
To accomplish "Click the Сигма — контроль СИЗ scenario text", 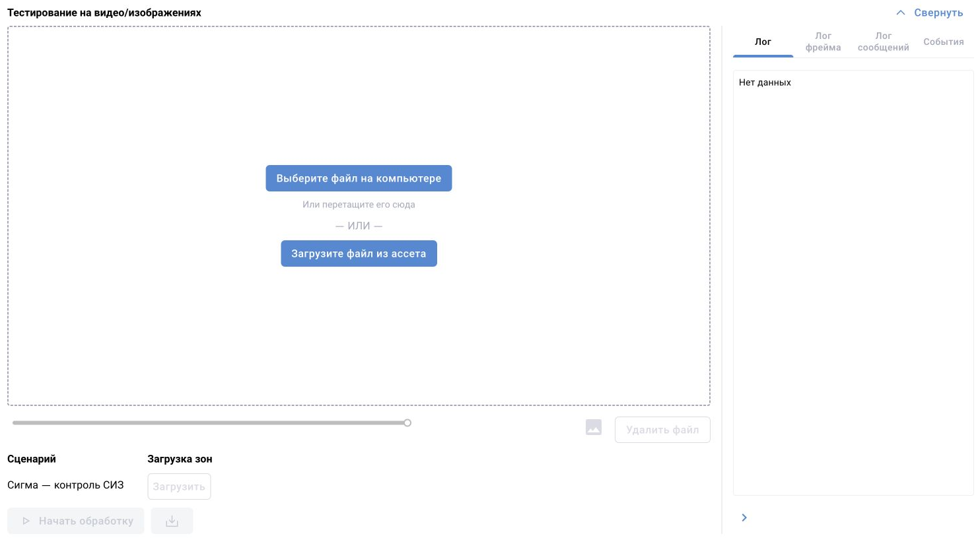I will [x=65, y=485].
